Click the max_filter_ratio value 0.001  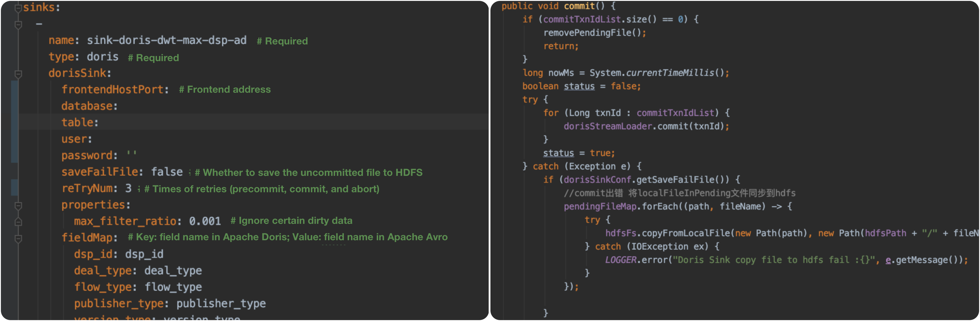[x=205, y=221]
